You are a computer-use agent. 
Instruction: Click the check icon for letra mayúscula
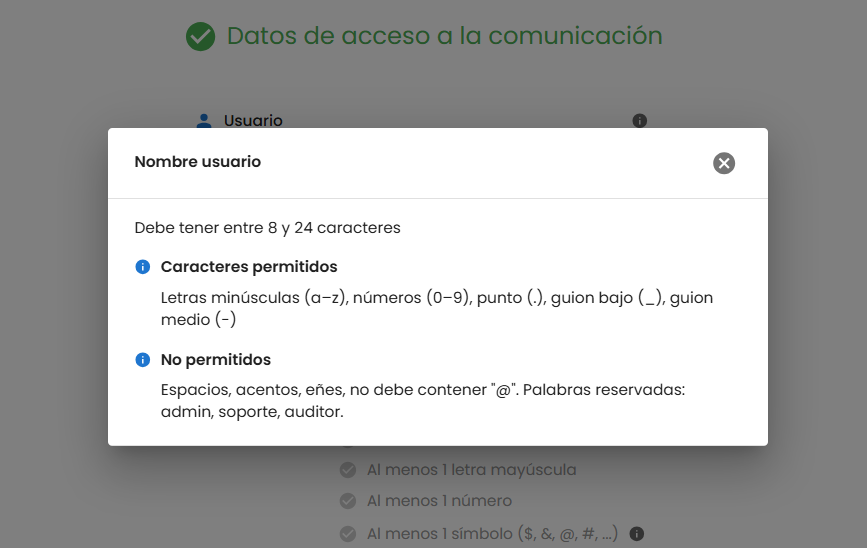pyautogui.click(x=348, y=470)
